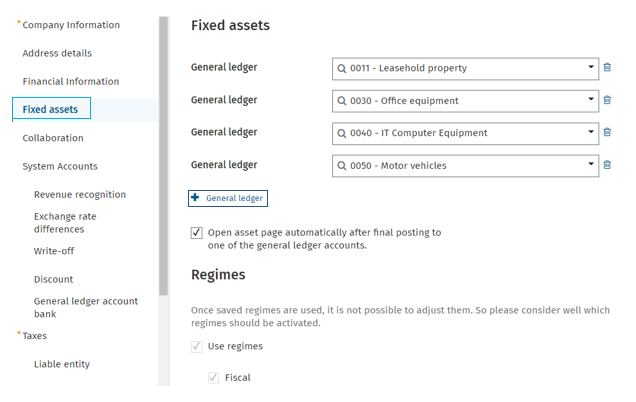Viewport: 636px width, 402px height.
Task: Expand dropdown for 0040 IT Computer Equipment
Action: point(591,132)
